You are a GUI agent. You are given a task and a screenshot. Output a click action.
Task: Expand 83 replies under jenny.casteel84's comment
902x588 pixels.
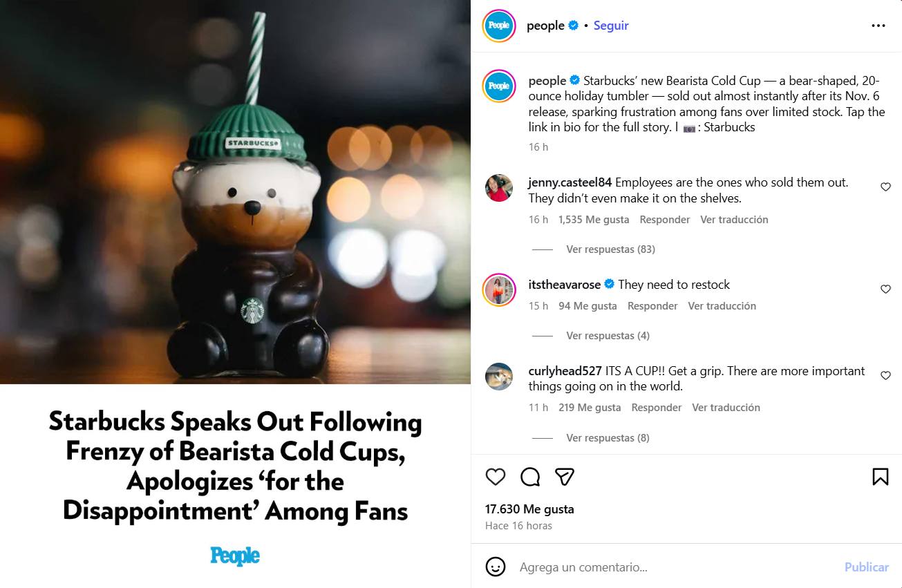pyautogui.click(x=610, y=249)
